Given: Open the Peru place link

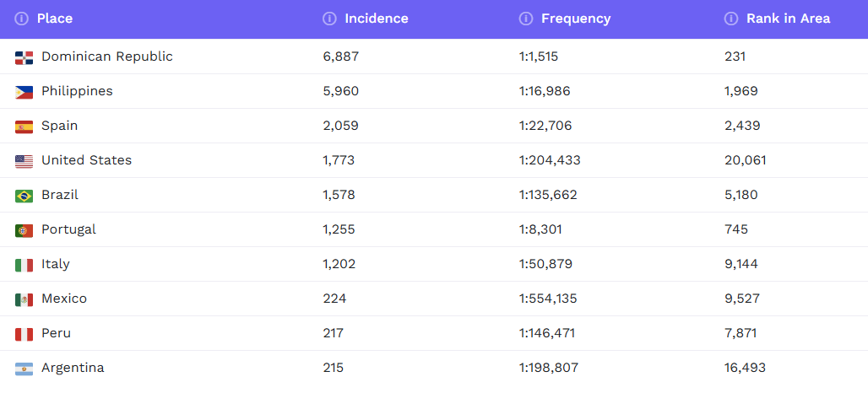Looking at the screenshot, I should click(56, 333).
